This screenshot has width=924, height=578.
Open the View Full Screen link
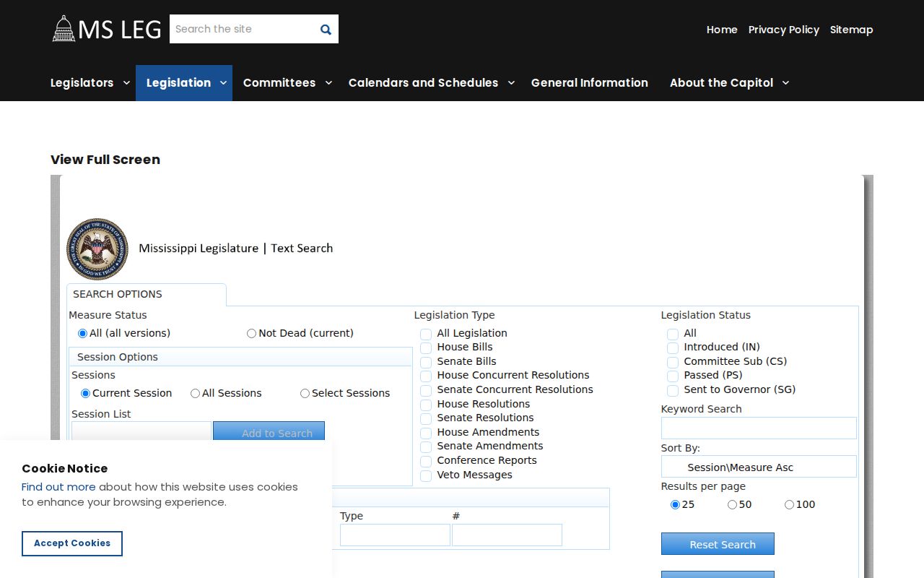[105, 160]
